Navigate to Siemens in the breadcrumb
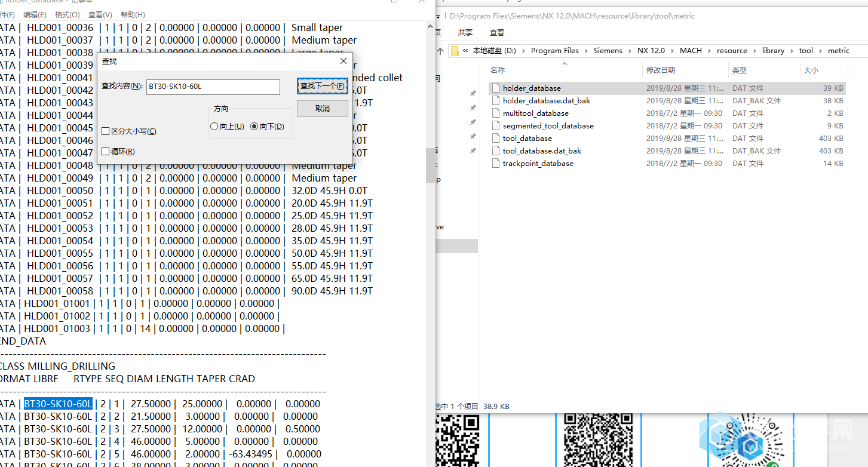The width and height of the screenshot is (868, 467). [x=608, y=51]
